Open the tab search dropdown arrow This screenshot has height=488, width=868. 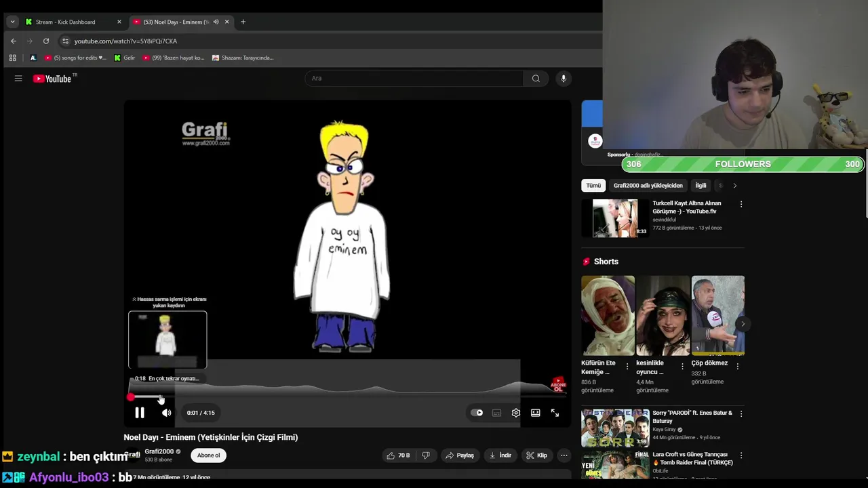(x=12, y=22)
